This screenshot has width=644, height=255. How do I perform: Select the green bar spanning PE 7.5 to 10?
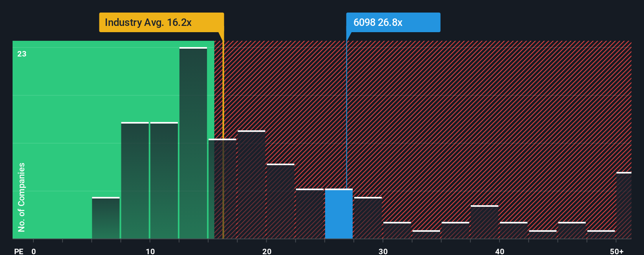pos(135,180)
